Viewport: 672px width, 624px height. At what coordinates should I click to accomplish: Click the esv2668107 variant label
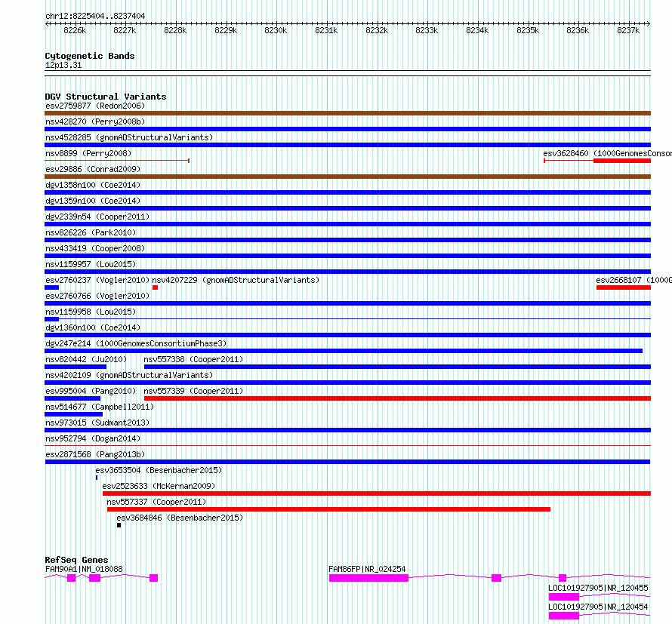pos(633,280)
